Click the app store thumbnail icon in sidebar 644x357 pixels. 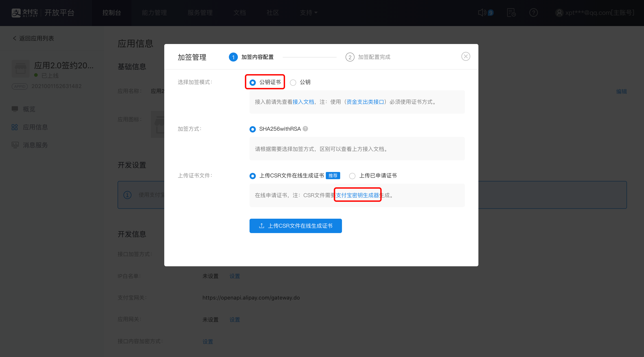click(x=20, y=68)
